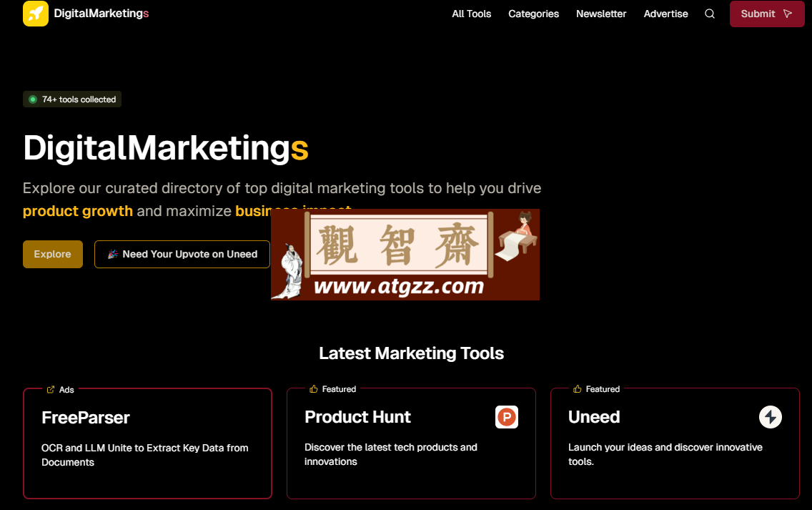Click 'OCR and LLM Unite' description text
The width and height of the screenshot is (812, 510).
coord(145,455)
